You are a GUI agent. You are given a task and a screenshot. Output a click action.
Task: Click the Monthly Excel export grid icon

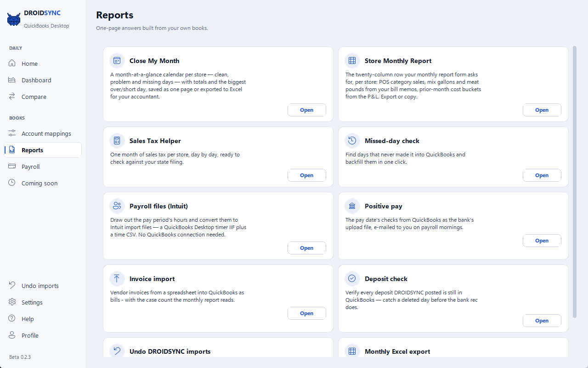352,351
